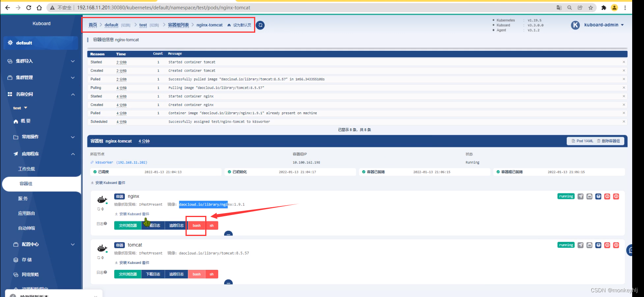Click the blue database icon in nginx row
The width and height of the screenshot is (644, 297).
tap(598, 197)
